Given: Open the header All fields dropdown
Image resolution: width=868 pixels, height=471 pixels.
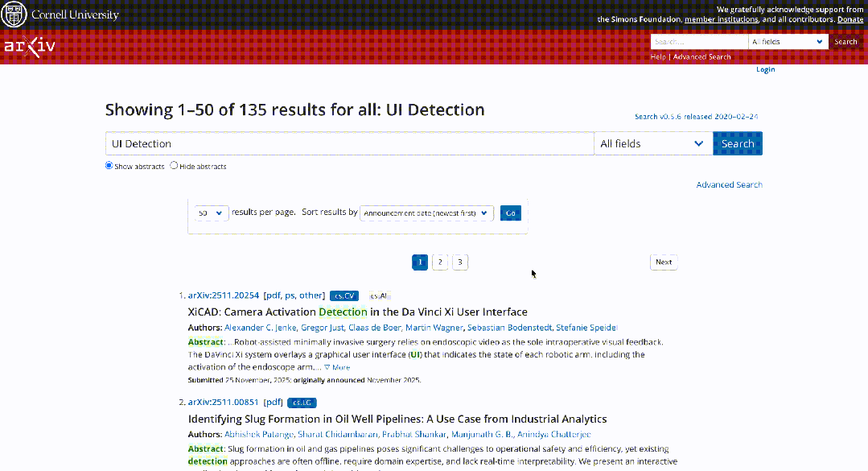Looking at the screenshot, I should tap(788, 42).
